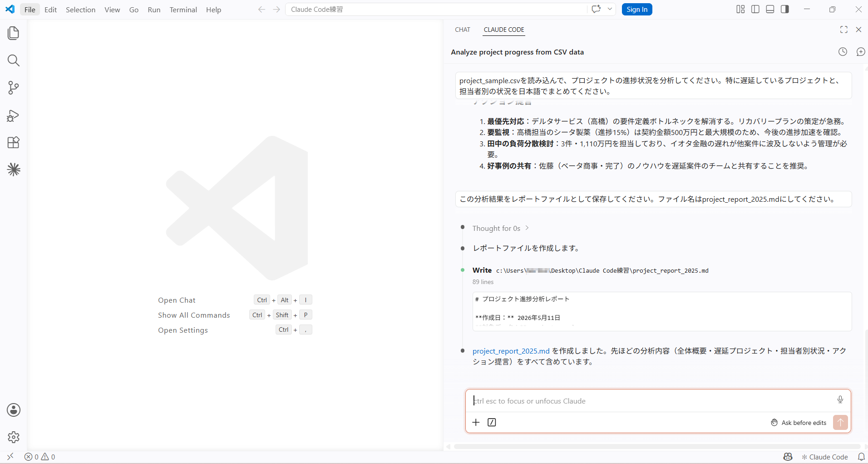
Task: Click microphone voice input icon
Action: click(x=840, y=399)
